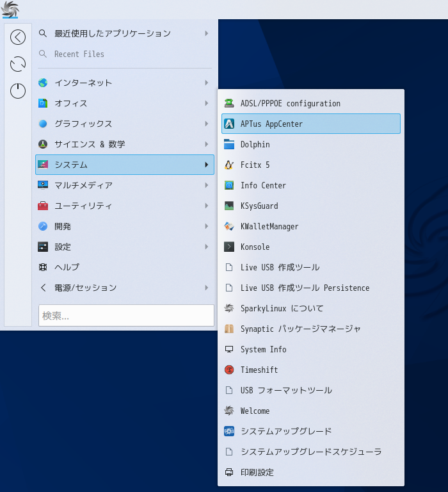Screen dimensions: 448x492
Task: Expand the 電源/セッション submenu arrow
Action: click(206, 288)
